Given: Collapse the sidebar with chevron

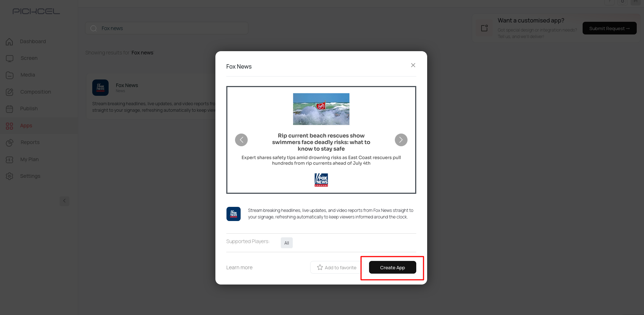Looking at the screenshot, I should 64,201.
